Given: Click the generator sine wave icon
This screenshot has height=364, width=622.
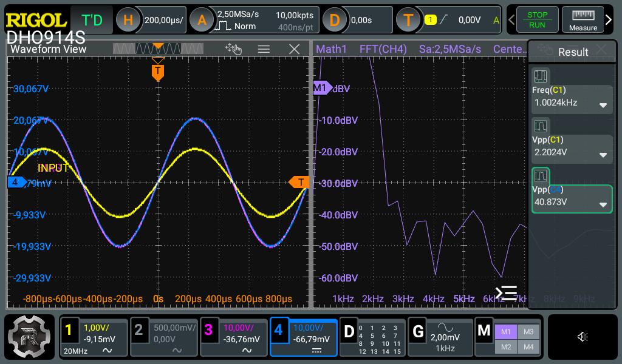Looking at the screenshot, I should (x=445, y=327).
